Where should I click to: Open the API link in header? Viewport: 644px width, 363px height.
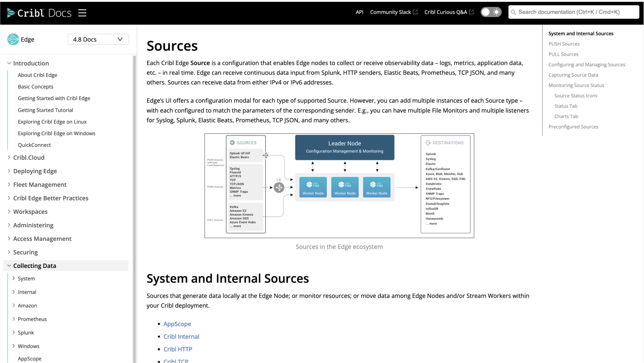click(x=359, y=12)
